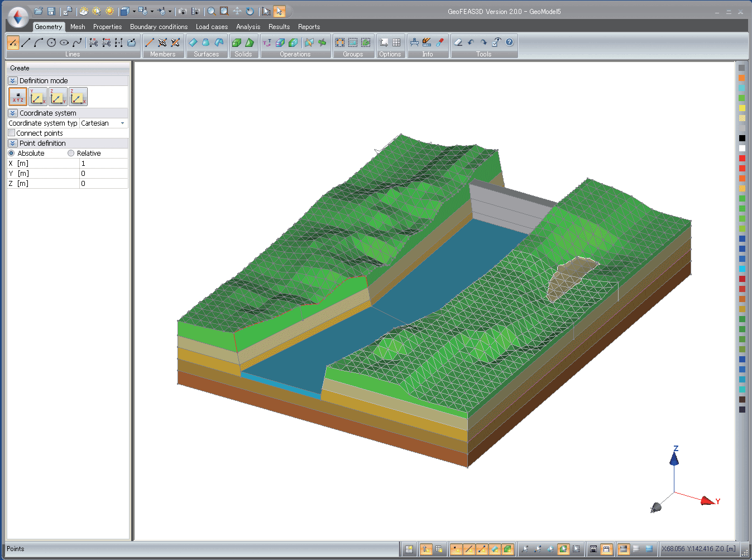Open the Boundary conditions tab
The image size is (752, 560).
point(159,27)
